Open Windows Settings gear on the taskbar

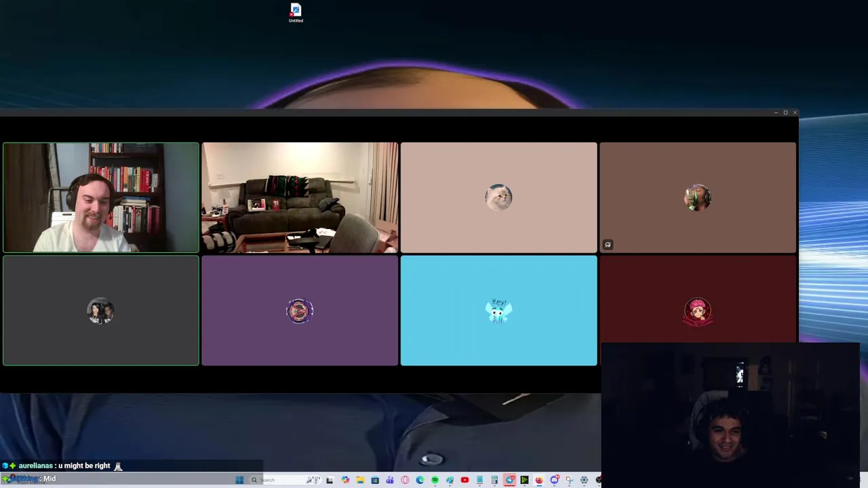(x=584, y=480)
